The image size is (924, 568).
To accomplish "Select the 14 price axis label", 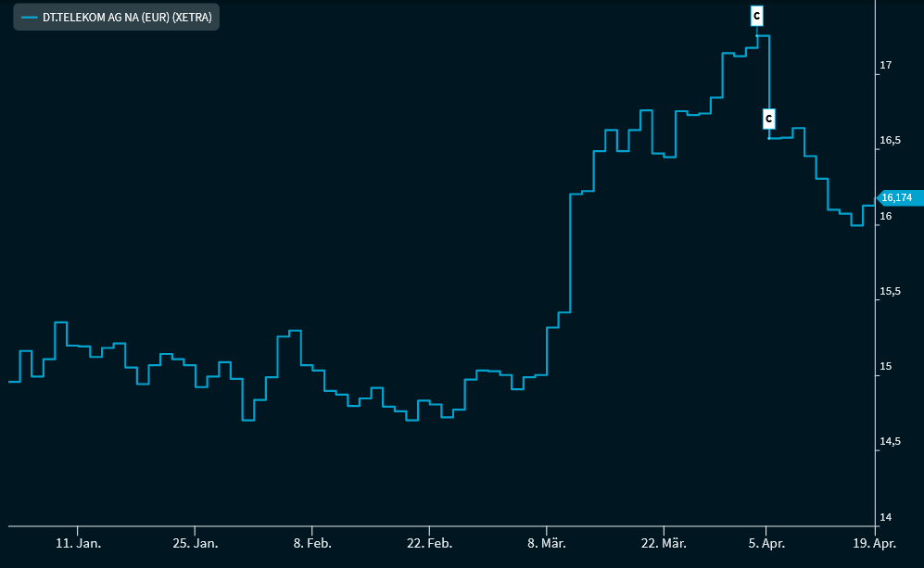I will coord(885,518).
